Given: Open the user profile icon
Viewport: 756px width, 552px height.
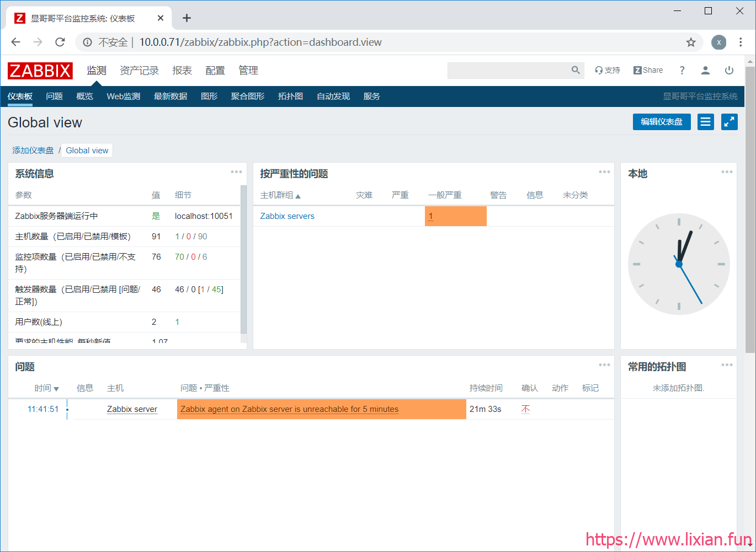Looking at the screenshot, I should pyautogui.click(x=705, y=70).
